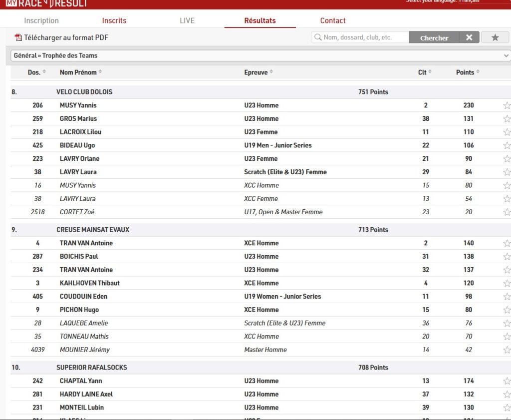Screen dimensions: 511x420
Task: Focus the Nom, dossard, club search field
Action: pos(360,37)
